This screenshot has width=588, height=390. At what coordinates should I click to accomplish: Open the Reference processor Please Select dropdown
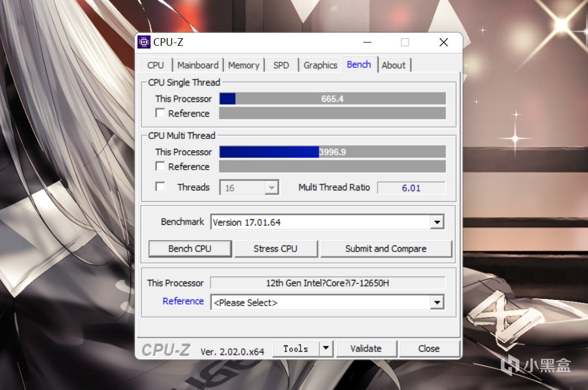(x=437, y=302)
